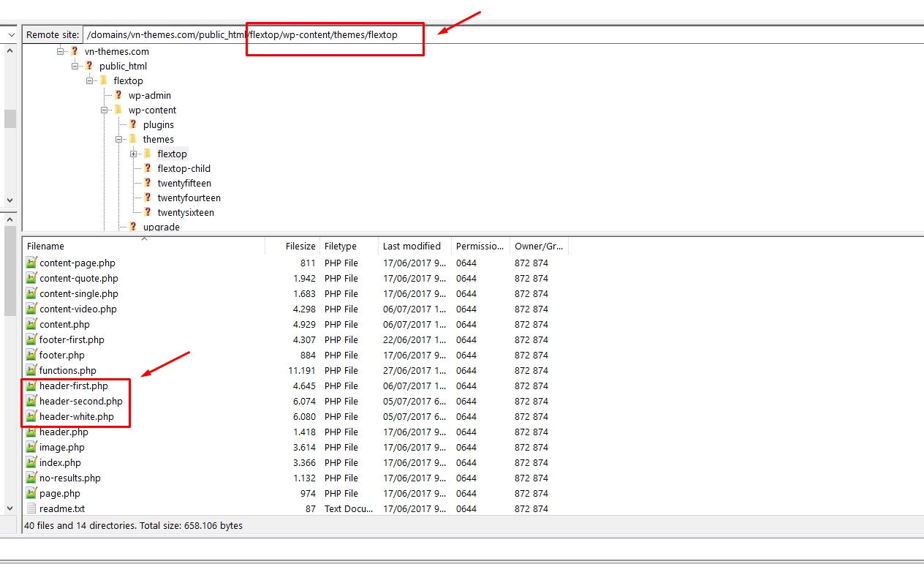924x564 pixels.
Task: Collapse the themes folder branch
Action: click(x=118, y=139)
